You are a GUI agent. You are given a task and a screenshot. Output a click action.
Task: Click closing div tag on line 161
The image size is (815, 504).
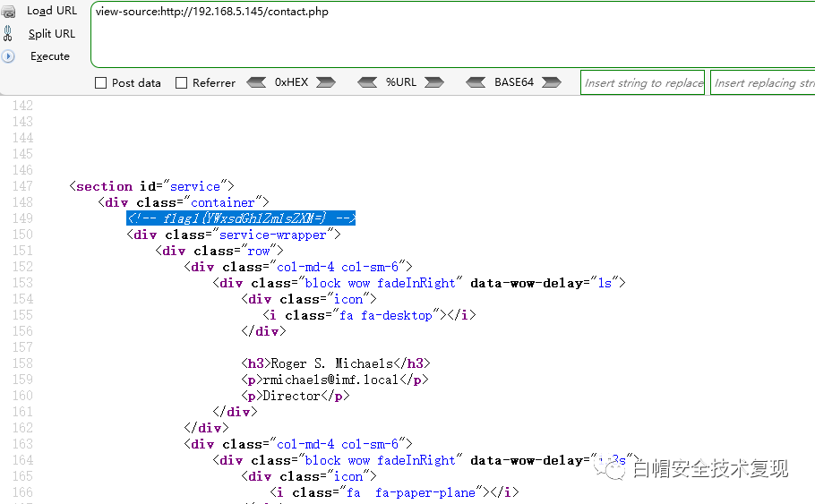point(235,412)
